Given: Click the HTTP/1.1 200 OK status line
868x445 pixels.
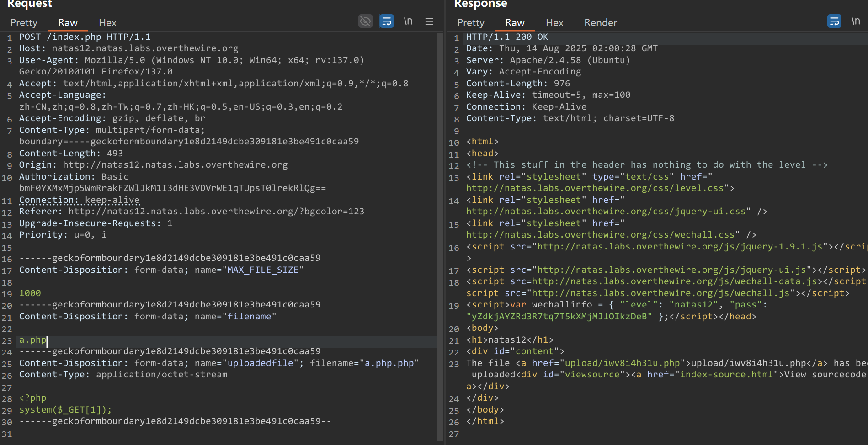Looking at the screenshot, I should tap(507, 37).
